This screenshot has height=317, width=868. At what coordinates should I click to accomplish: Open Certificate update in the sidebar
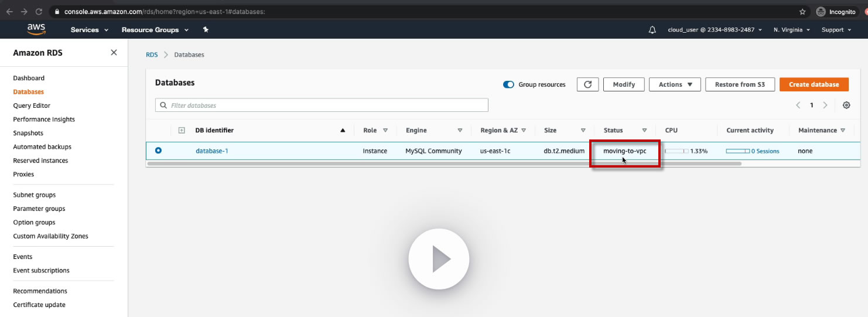pyautogui.click(x=39, y=305)
